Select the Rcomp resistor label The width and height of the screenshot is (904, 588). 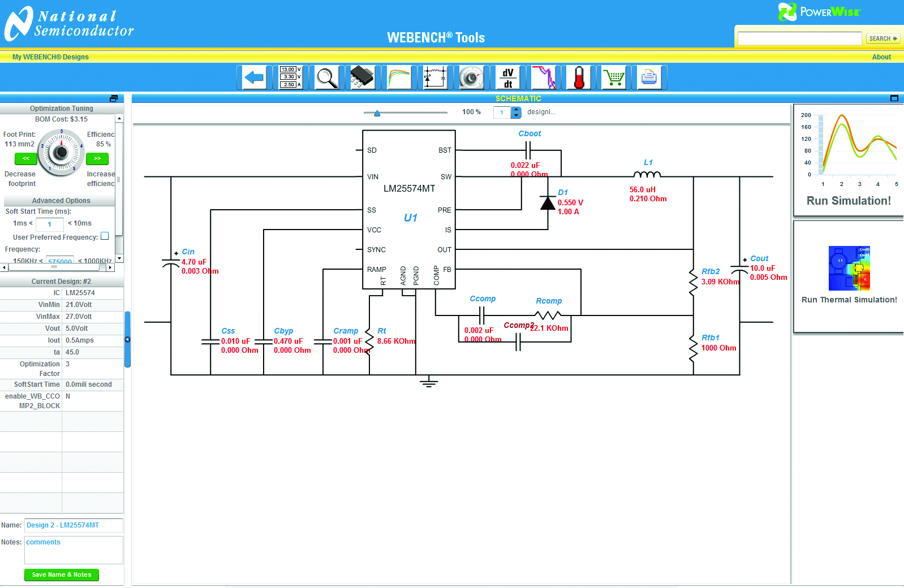pos(549,301)
